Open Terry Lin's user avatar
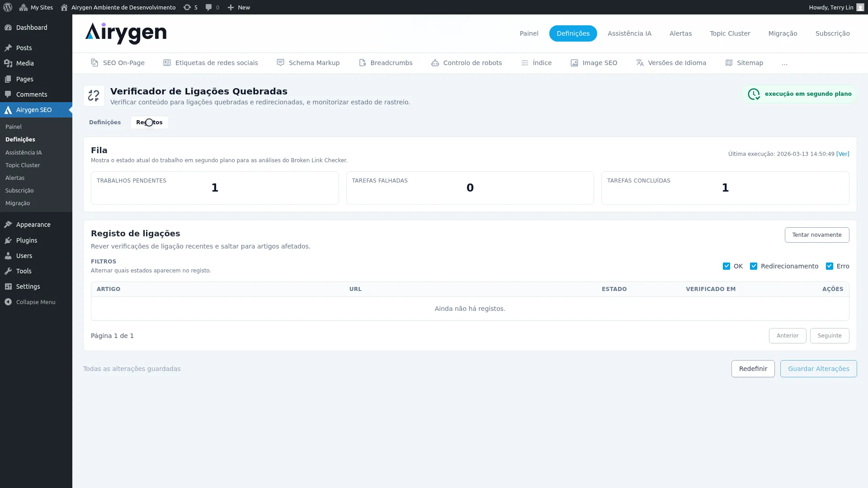 pos(860,7)
